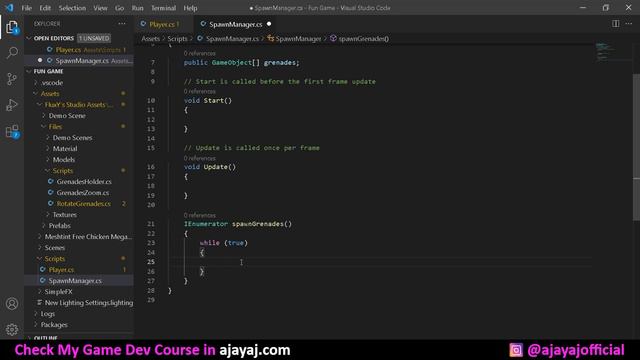640x360 pixels.
Task: Open the Selection menu
Action: click(72, 8)
